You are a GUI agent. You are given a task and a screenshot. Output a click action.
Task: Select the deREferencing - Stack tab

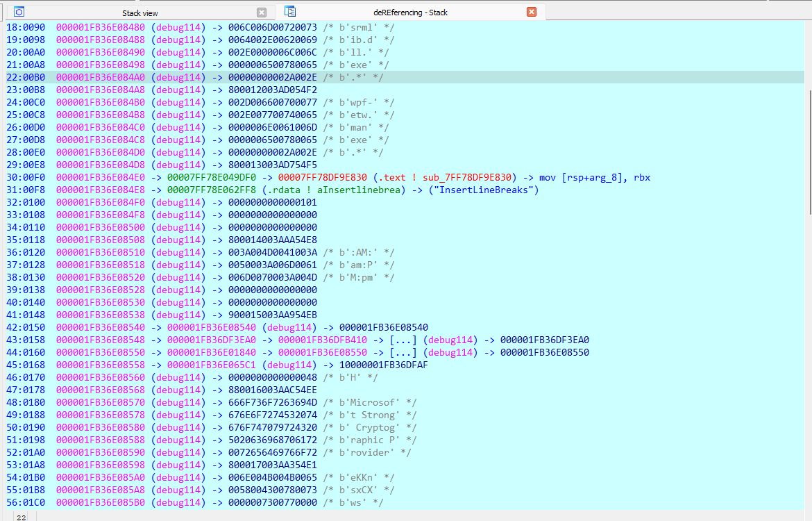(410, 12)
